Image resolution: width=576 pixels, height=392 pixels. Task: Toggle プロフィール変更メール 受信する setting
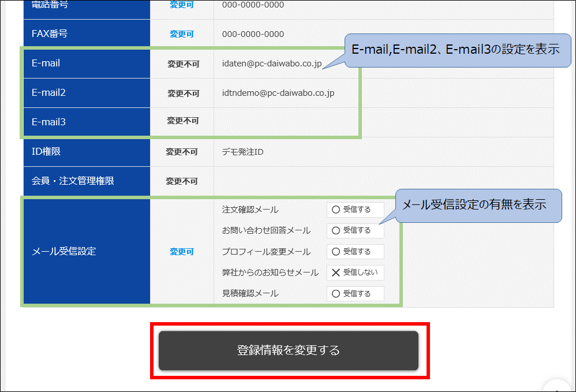click(x=355, y=252)
